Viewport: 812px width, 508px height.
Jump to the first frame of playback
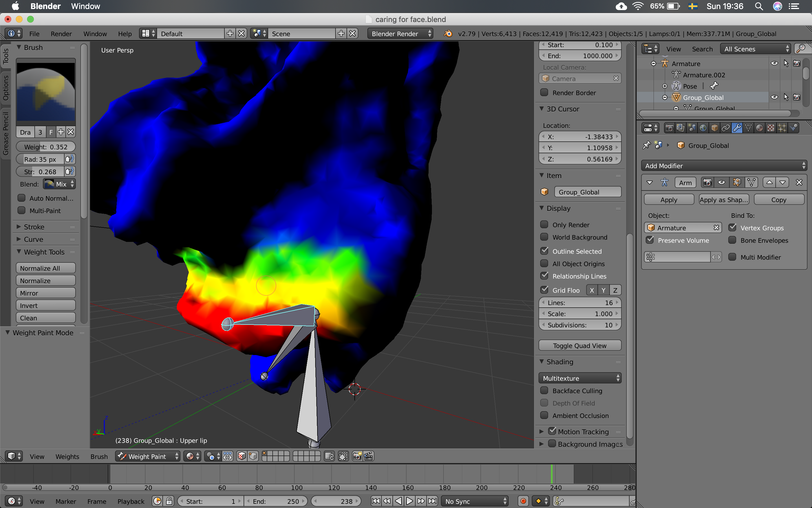pyautogui.click(x=376, y=501)
